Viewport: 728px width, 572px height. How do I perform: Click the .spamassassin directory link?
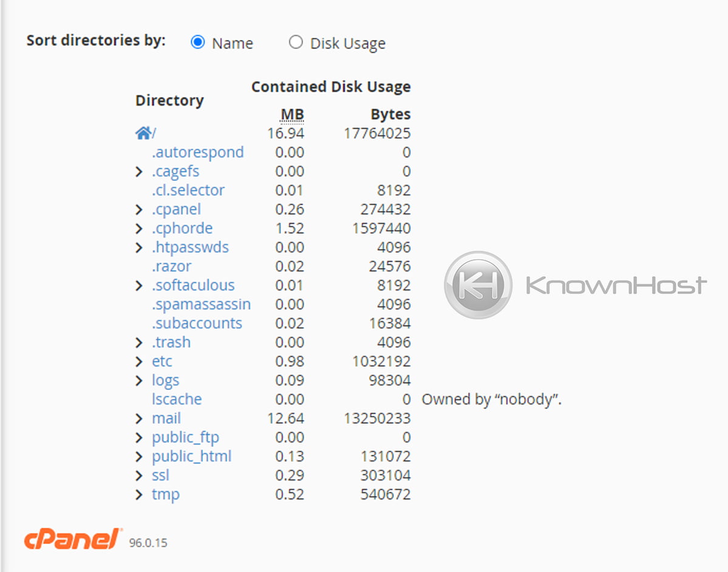pyautogui.click(x=202, y=304)
